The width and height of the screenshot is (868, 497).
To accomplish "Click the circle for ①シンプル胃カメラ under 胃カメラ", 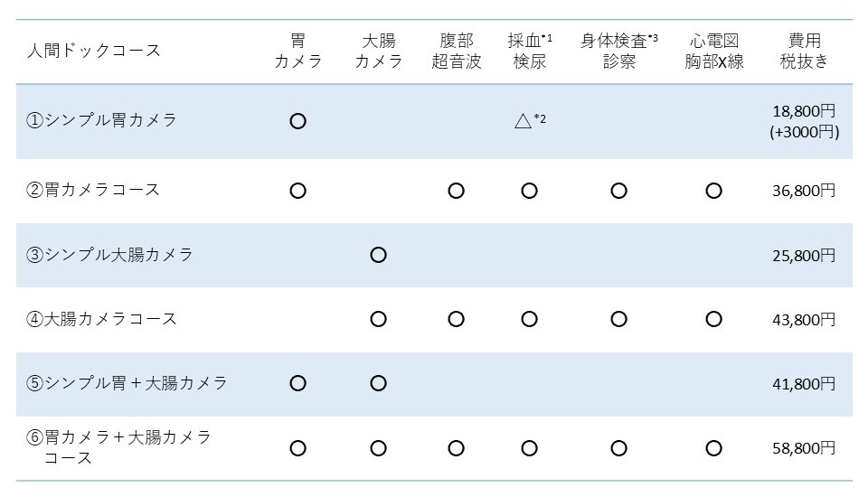I will (298, 121).
